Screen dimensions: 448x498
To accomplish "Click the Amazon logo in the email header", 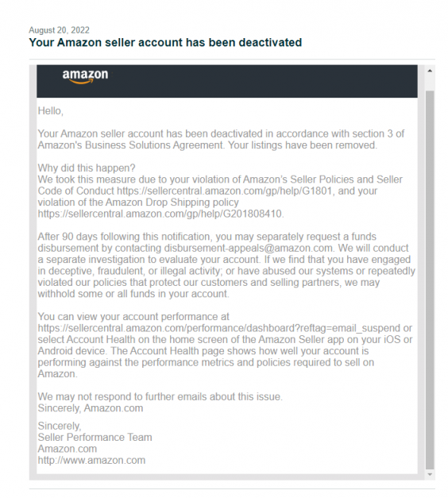I will pos(85,76).
